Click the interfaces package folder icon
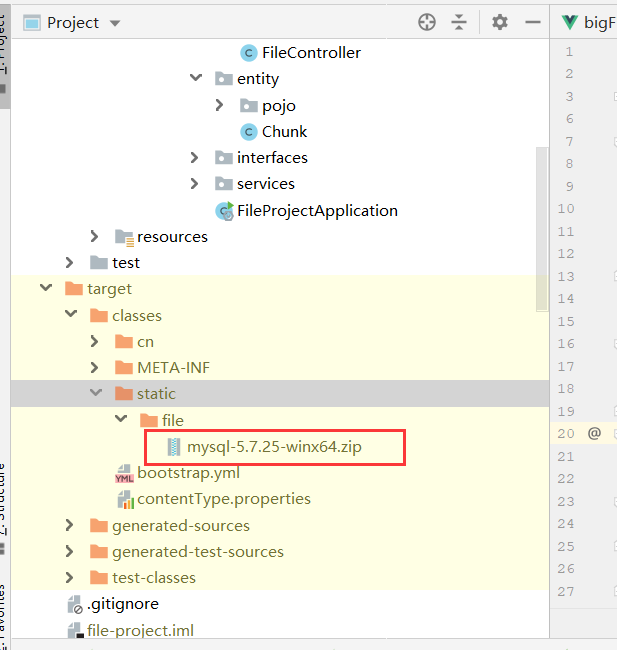This screenshot has height=650, width=617. 223,158
